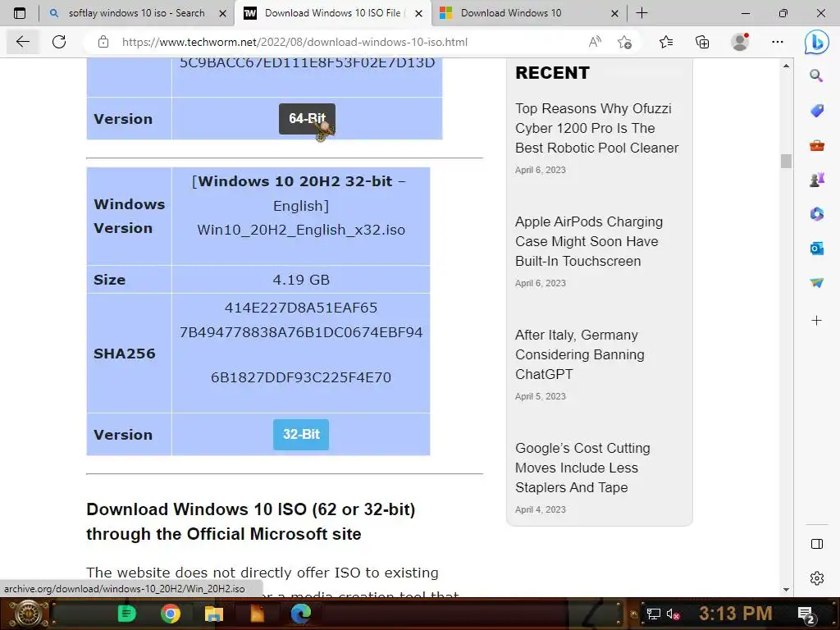Open the notification center icon
This screenshot has height=630, width=840.
(x=806, y=614)
